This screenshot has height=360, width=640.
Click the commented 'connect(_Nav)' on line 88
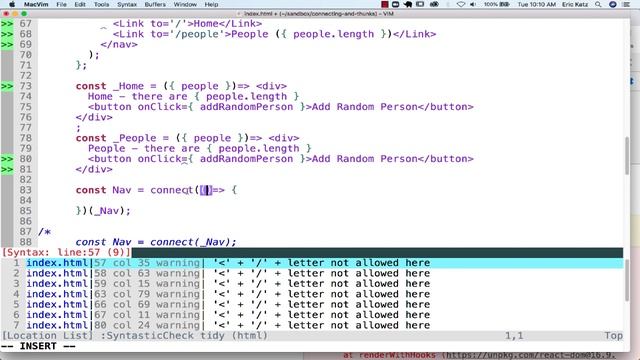(x=190, y=242)
